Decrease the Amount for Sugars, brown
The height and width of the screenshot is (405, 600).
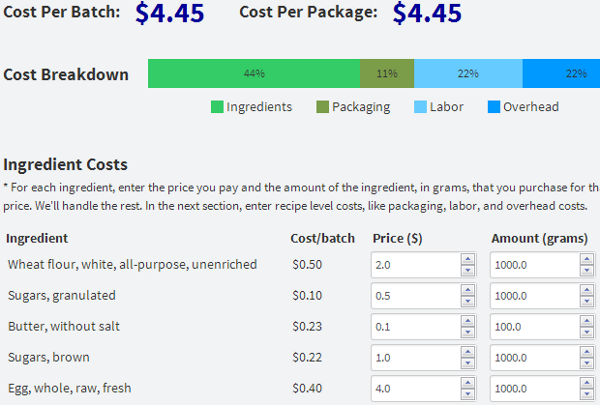(587, 362)
